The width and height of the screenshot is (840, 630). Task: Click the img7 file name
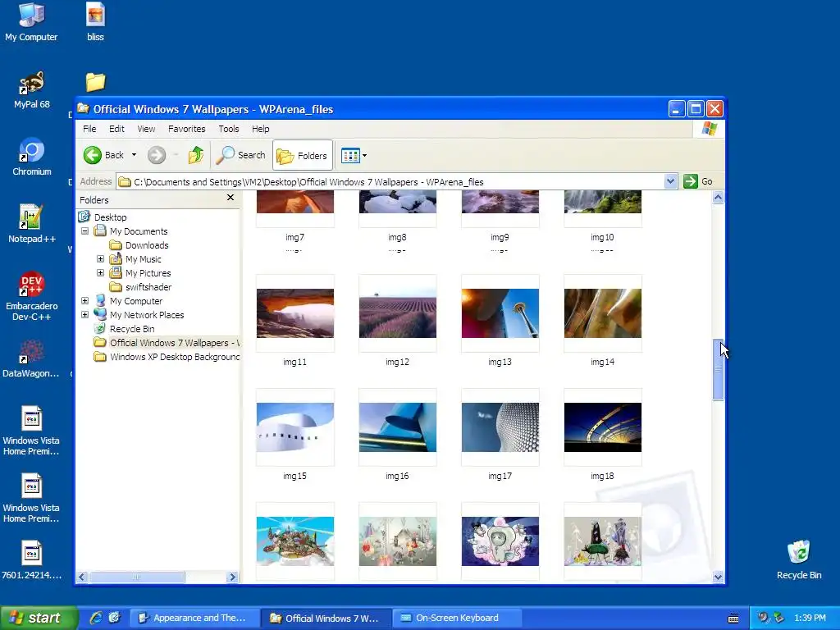(294, 237)
